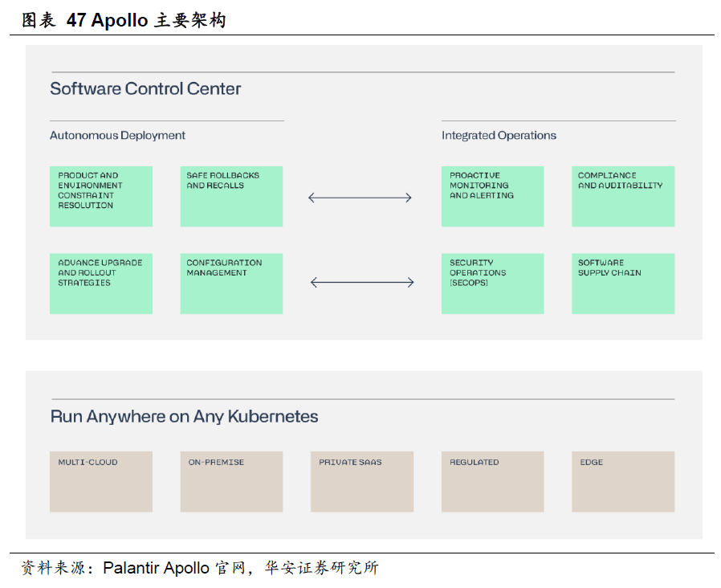This screenshot has width=721, height=588.
Task: Click the Compliance and Auditability box
Action: coord(623,196)
